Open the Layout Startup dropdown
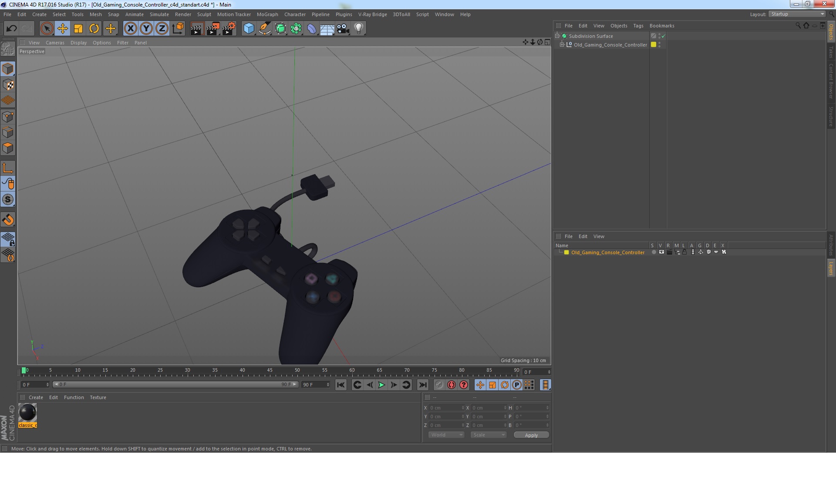The image size is (836, 504). pos(797,14)
